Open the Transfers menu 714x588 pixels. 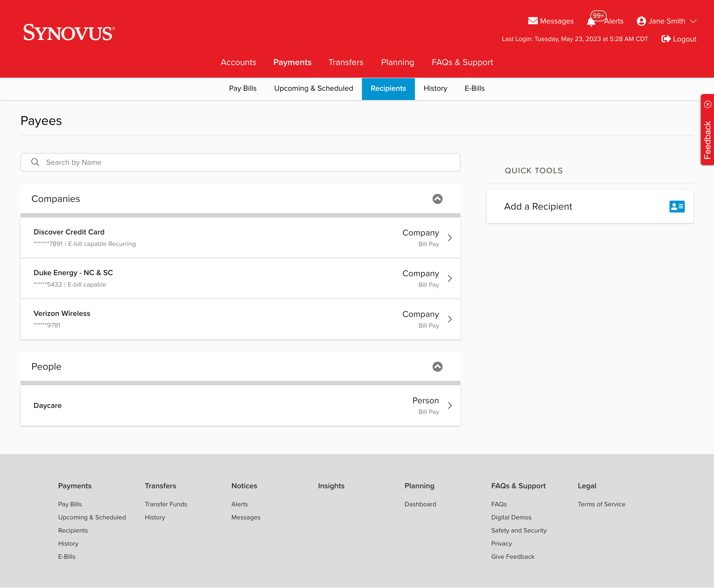[346, 62]
